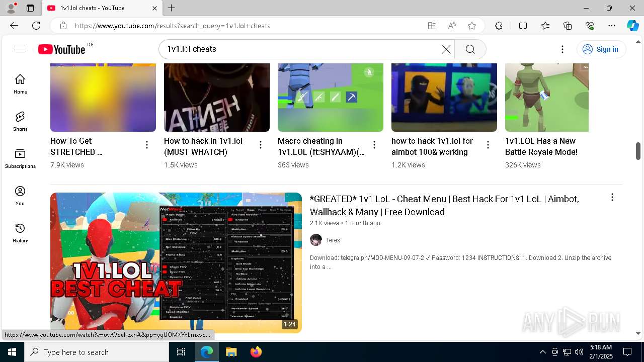The height and width of the screenshot is (362, 644).
Task: Open How to hack in 1v1.lol title
Action: pyautogui.click(x=203, y=146)
